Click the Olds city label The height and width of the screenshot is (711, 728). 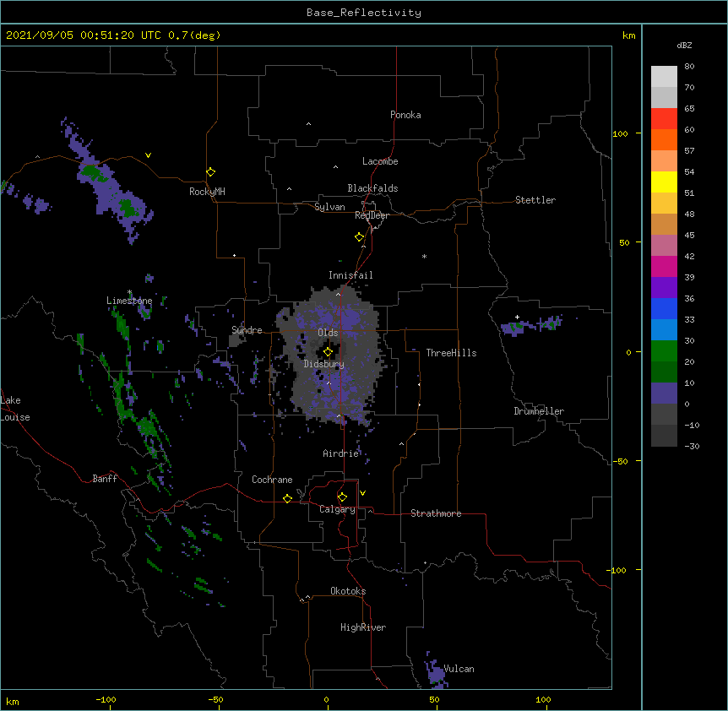pyautogui.click(x=328, y=333)
